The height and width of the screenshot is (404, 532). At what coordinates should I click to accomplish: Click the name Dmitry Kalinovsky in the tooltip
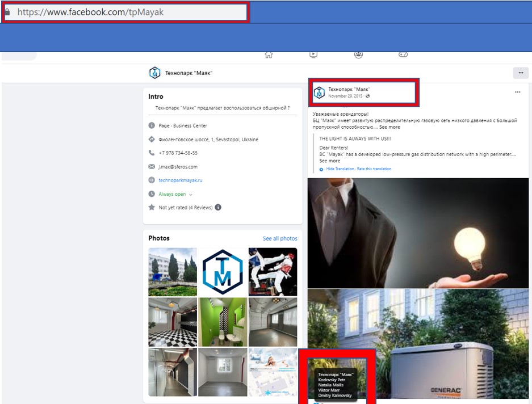335,395
